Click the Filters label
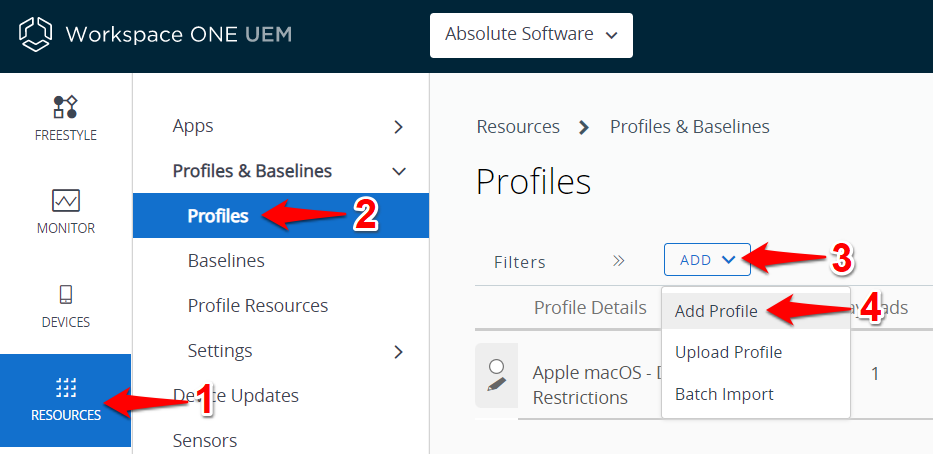Screen dimensions: 933x454 click(519, 262)
